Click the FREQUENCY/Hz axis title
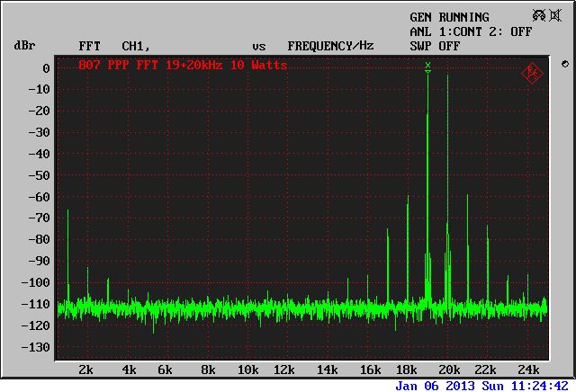 330,46
